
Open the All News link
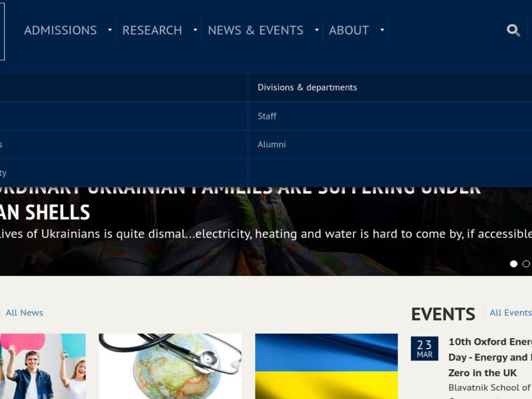24,312
